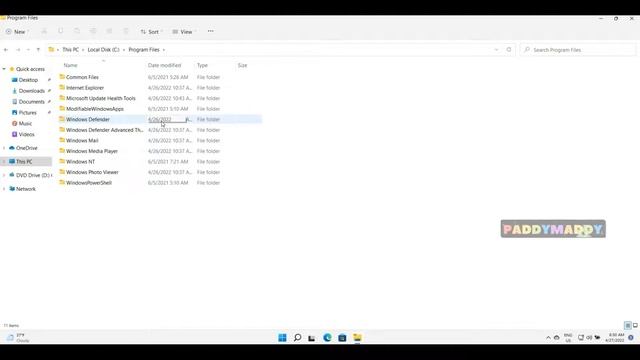Image resolution: width=640 pixels, height=360 pixels.
Task: Open the View dropdown menu
Action: click(x=184, y=31)
